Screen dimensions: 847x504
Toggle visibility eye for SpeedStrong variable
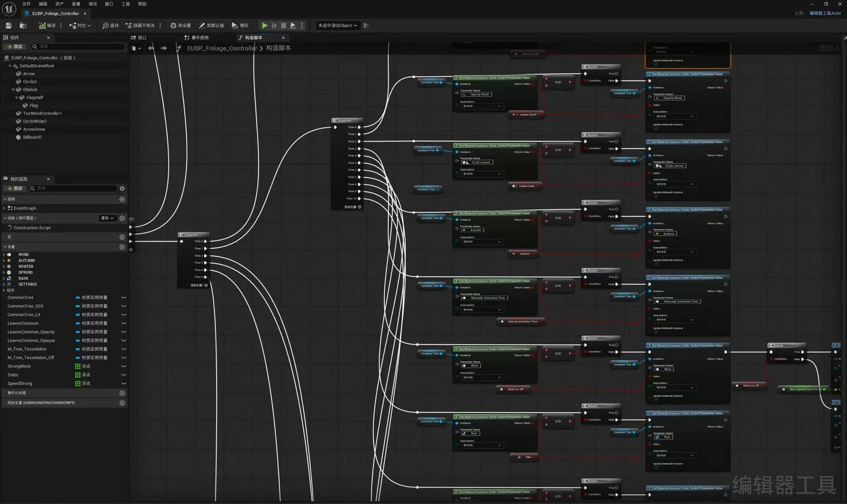[123, 383]
